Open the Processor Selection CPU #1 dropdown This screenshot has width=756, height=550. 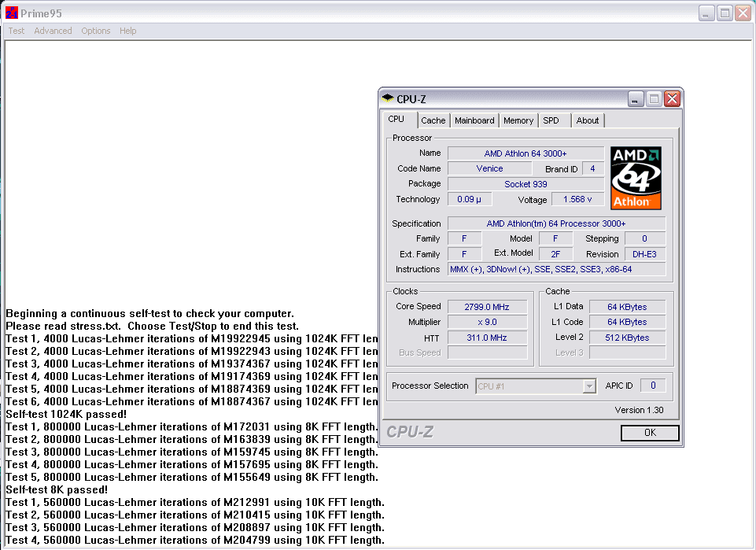[x=536, y=386]
